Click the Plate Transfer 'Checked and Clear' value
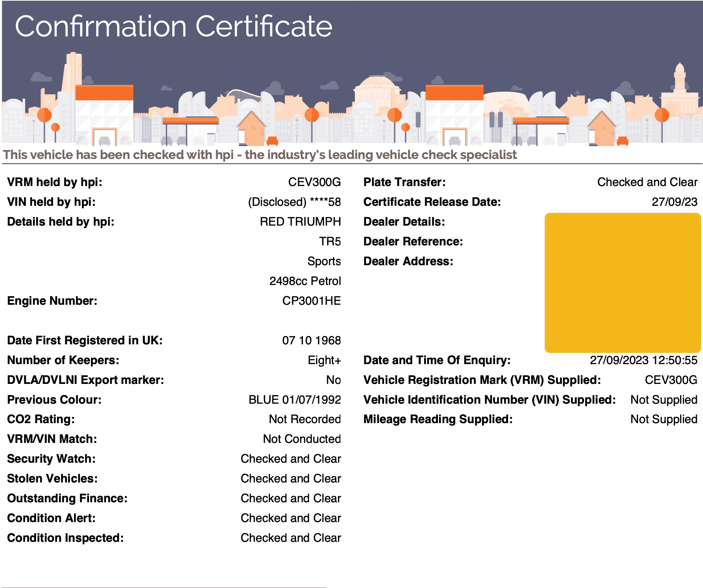 tap(647, 182)
